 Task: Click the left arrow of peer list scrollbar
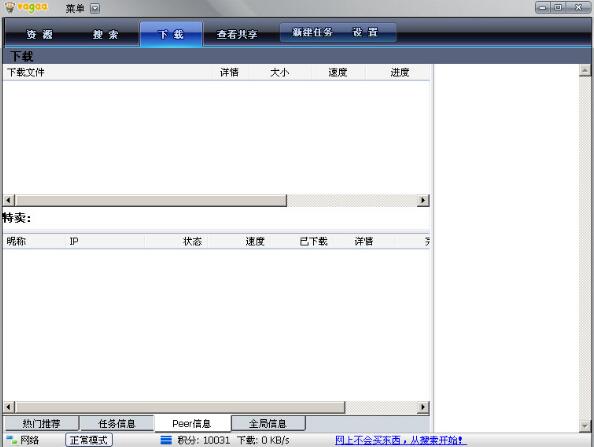[9, 407]
